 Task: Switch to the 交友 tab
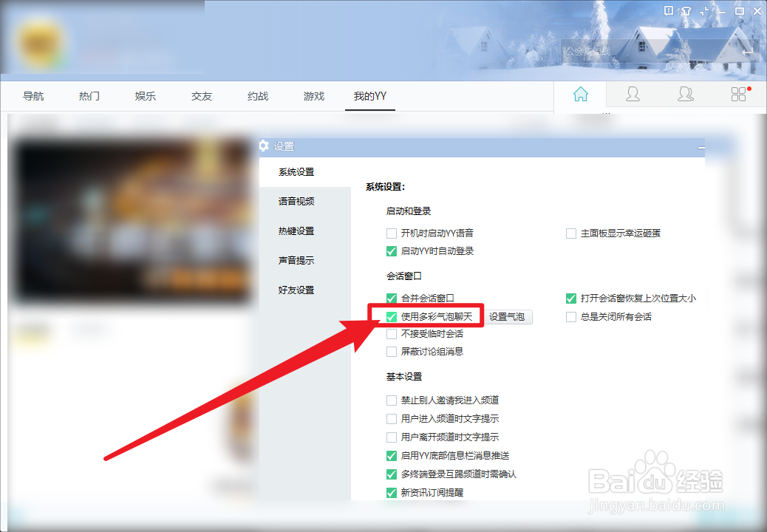202,96
